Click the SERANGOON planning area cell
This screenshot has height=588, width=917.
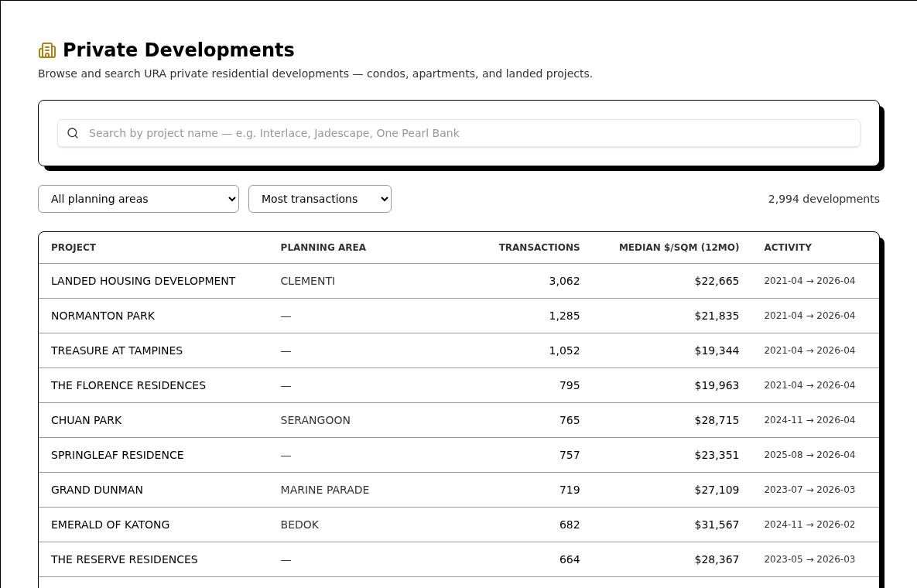point(315,420)
